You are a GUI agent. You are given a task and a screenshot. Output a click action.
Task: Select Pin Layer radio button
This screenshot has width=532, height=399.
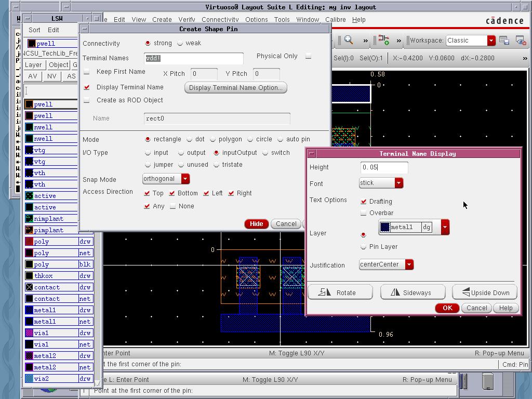(363, 247)
